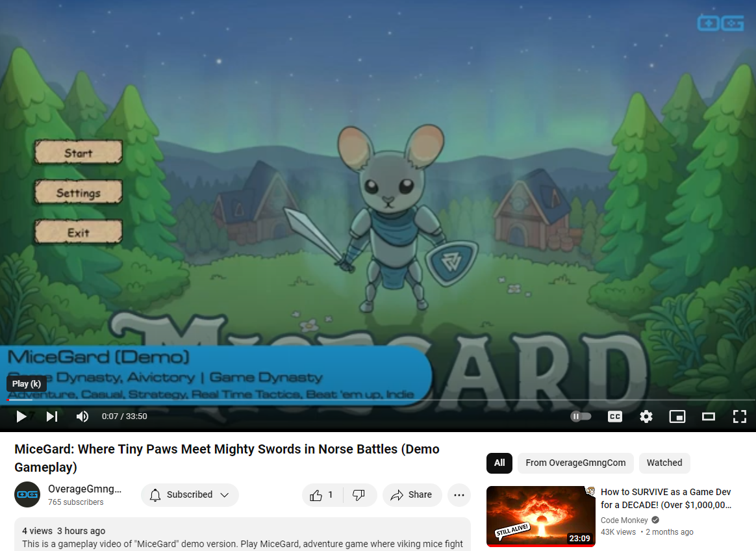Screen dimensions: 756x551
Task: Enter fullscreen mode
Action: [x=740, y=416]
